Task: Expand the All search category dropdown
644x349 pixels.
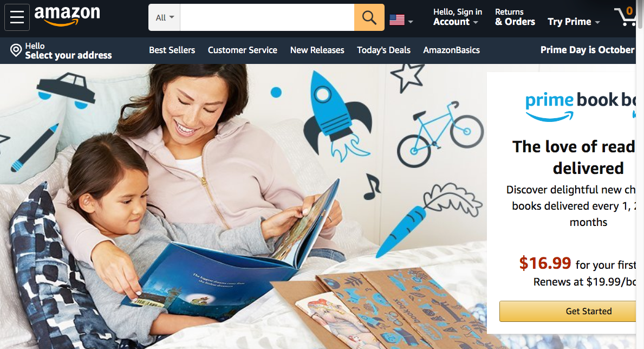Action: [164, 17]
